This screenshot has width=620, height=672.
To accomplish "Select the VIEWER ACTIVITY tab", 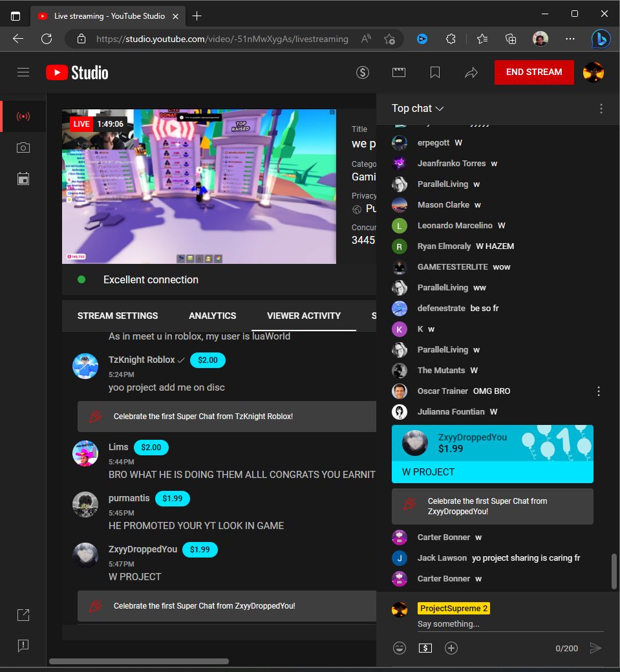I will point(304,316).
